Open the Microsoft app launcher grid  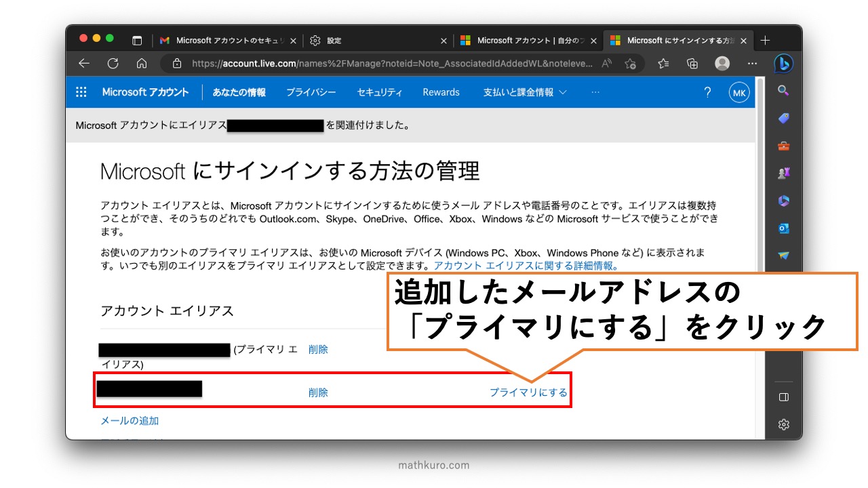pyautogui.click(x=81, y=92)
